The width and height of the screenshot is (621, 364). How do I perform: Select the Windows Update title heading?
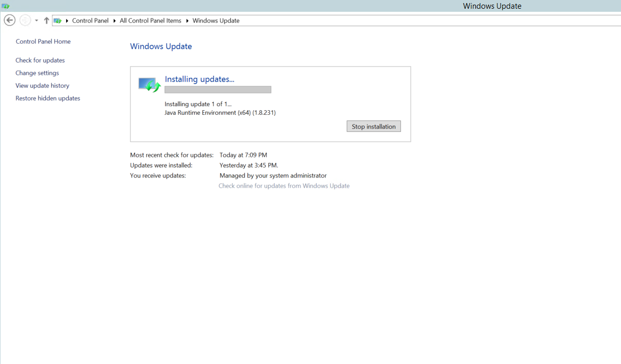tap(161, 46)
